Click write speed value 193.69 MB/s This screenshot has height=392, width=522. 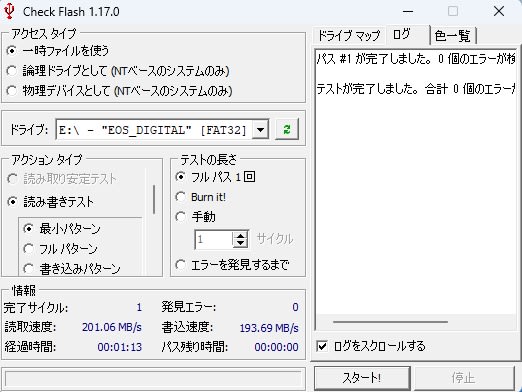click(269, 328)
